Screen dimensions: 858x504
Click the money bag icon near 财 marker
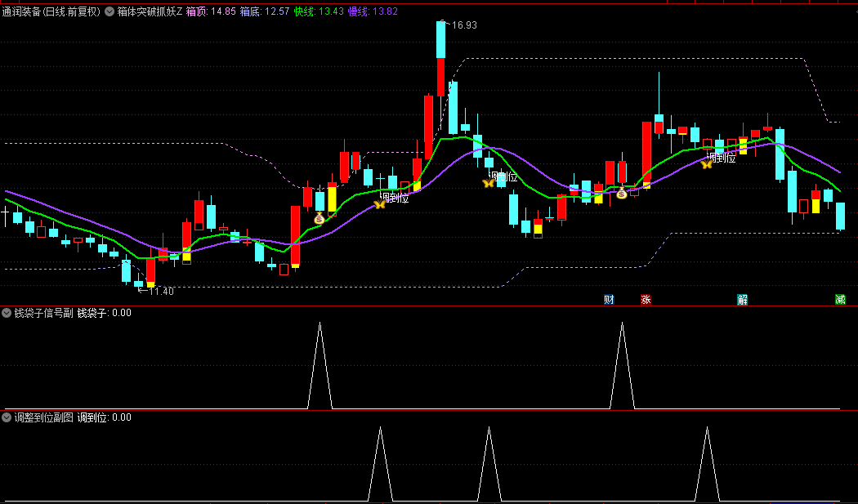(x=622, y=193)
